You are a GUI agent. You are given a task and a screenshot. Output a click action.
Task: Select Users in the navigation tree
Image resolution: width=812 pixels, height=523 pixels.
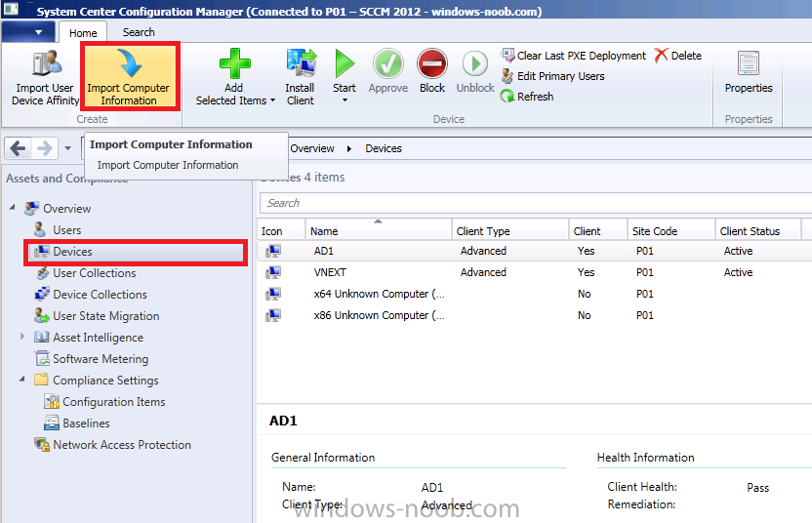click(x=66, y=230)
